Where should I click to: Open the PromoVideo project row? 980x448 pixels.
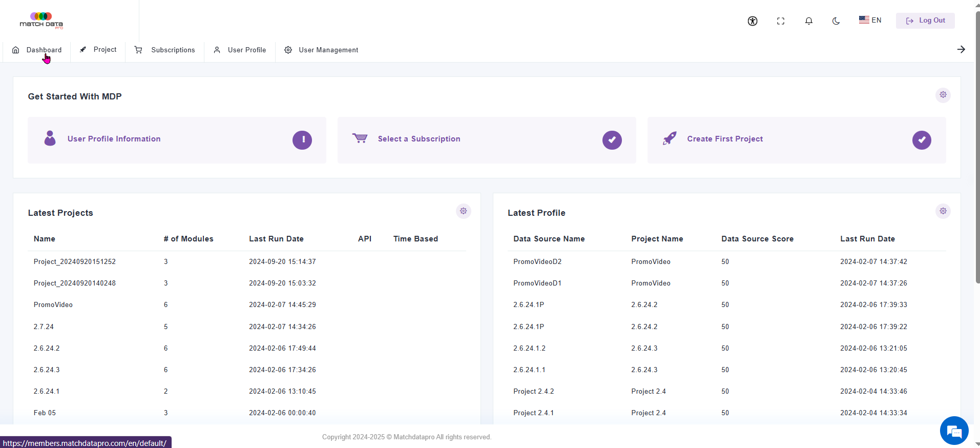(x=247, y=304)
